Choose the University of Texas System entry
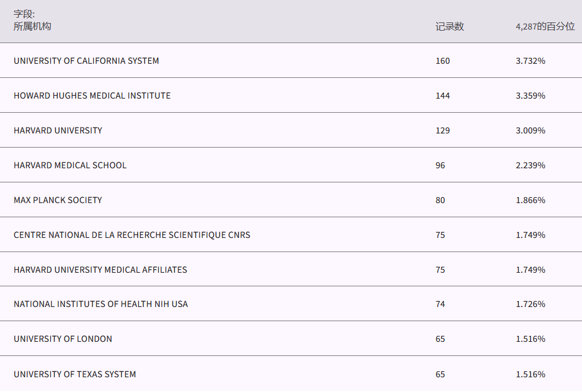The image size is (582, 392). 75,374
